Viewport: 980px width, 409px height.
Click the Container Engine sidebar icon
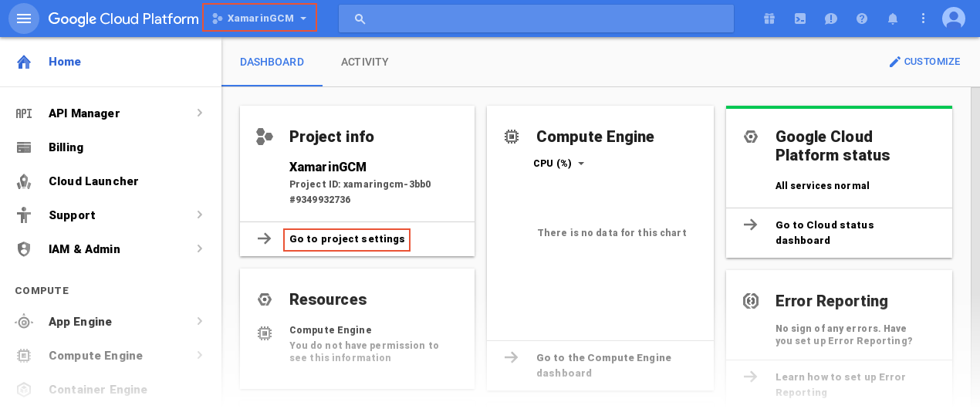pyautogui.click(x=24, y=390)
